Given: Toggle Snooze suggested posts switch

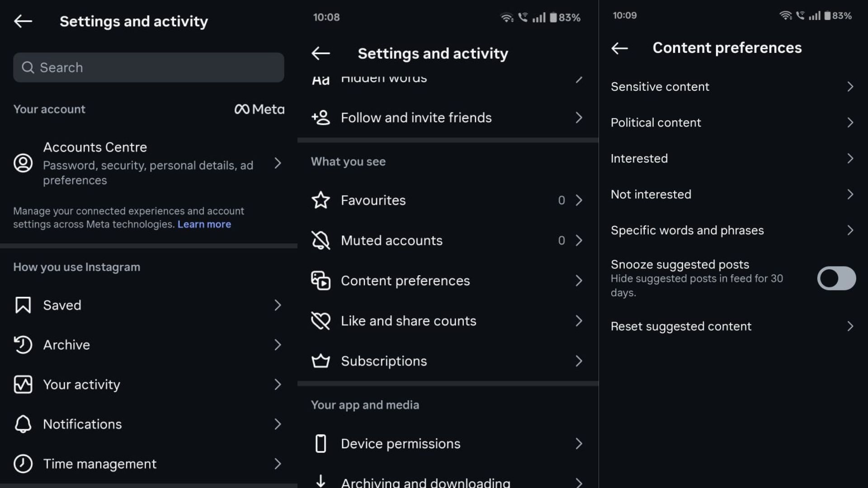Looking at the screenshot, I should tap(836, 278).
